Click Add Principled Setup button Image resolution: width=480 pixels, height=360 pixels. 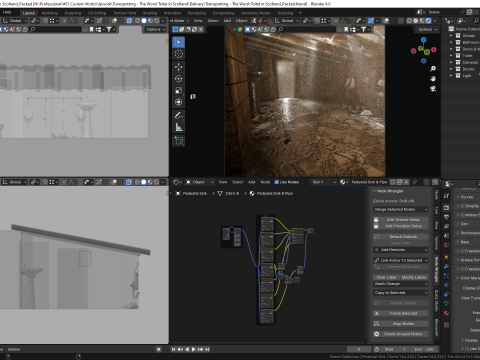(x=400, y=226)
